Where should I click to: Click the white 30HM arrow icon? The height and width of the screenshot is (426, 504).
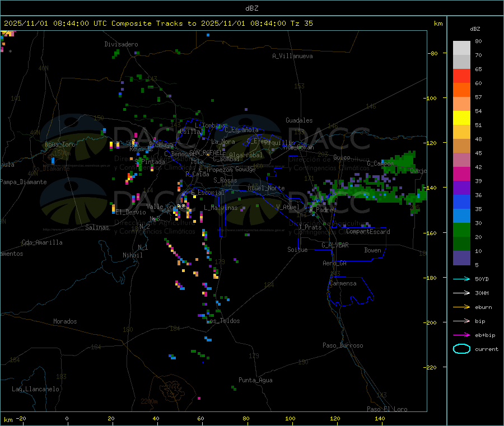(461, 293)
